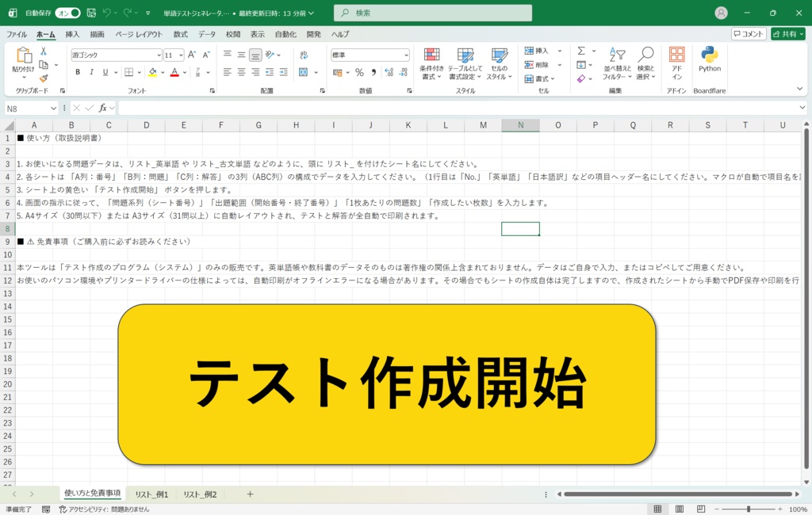
Task: Open the Data (データ) tab
Action: click(207, 34)
